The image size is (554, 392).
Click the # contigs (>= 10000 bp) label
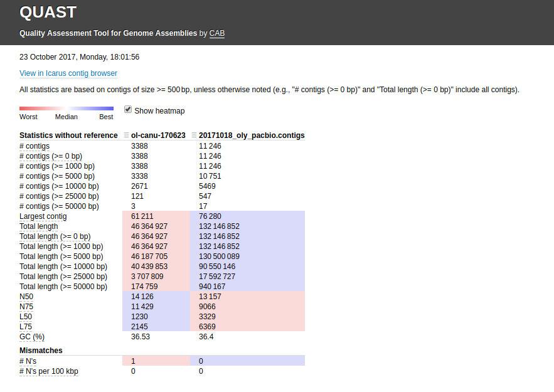pos(59,186)
